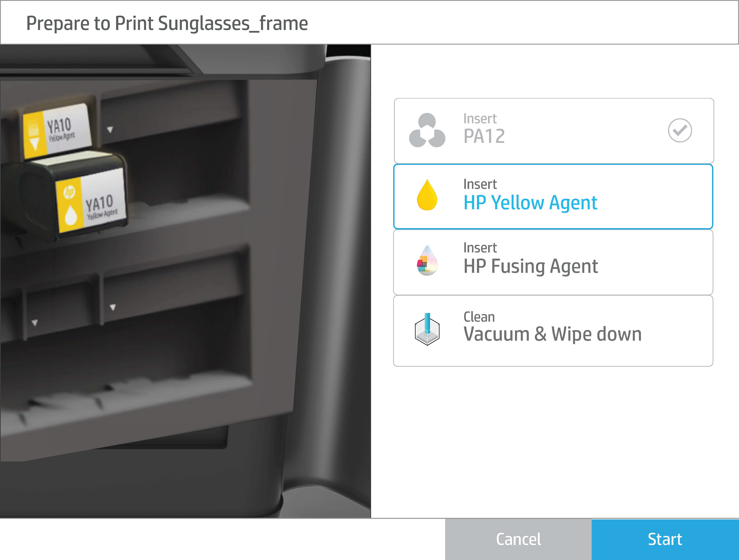Screen dimensions: 739x560
Task: Click the multicolor fusing agent droplet icon
Action: tap(427, 260)
